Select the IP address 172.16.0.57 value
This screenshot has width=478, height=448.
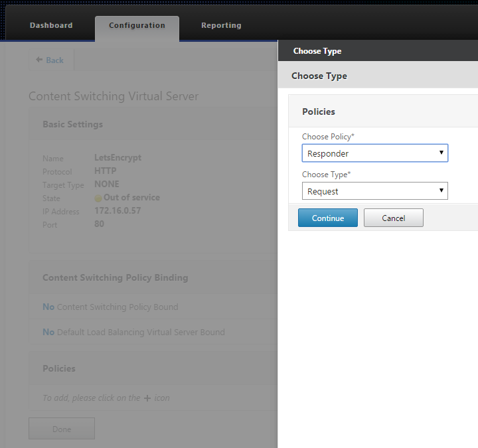118,211
